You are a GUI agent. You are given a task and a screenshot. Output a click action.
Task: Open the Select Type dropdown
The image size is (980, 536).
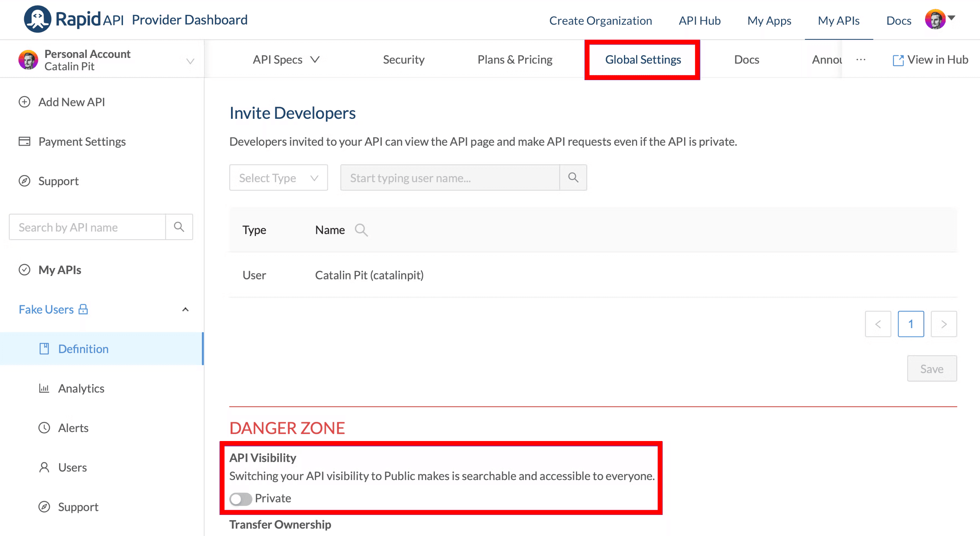(278, 178)
